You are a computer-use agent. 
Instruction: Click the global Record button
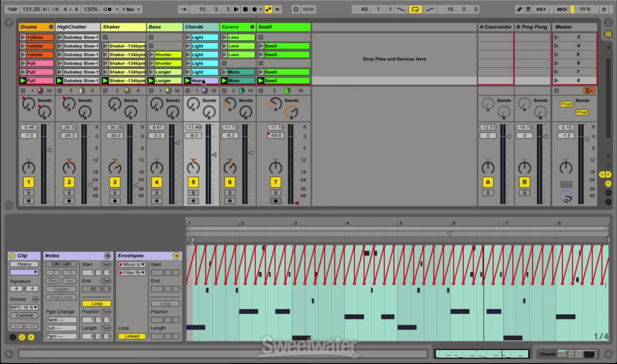[255, 9]
